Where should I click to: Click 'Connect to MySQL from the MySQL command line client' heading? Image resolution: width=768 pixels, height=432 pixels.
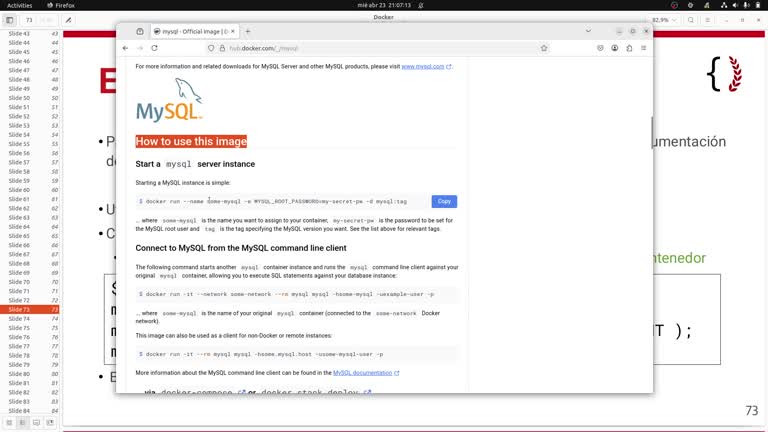point(241,248)
